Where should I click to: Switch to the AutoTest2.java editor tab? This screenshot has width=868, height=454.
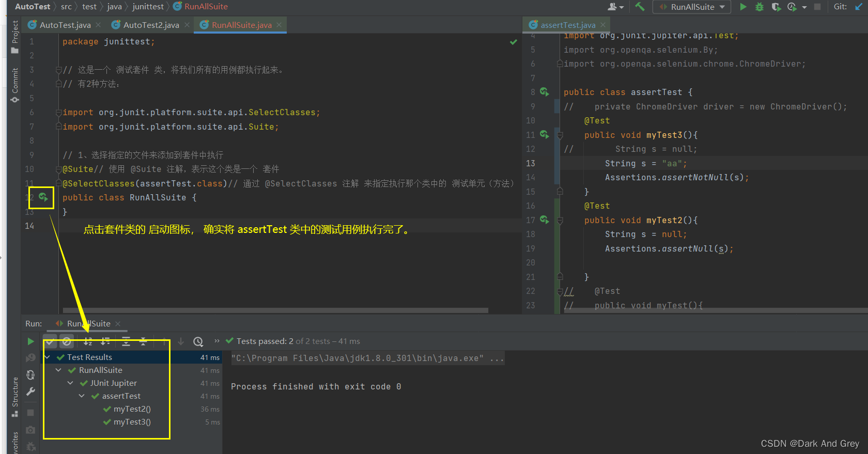(151, 25)
